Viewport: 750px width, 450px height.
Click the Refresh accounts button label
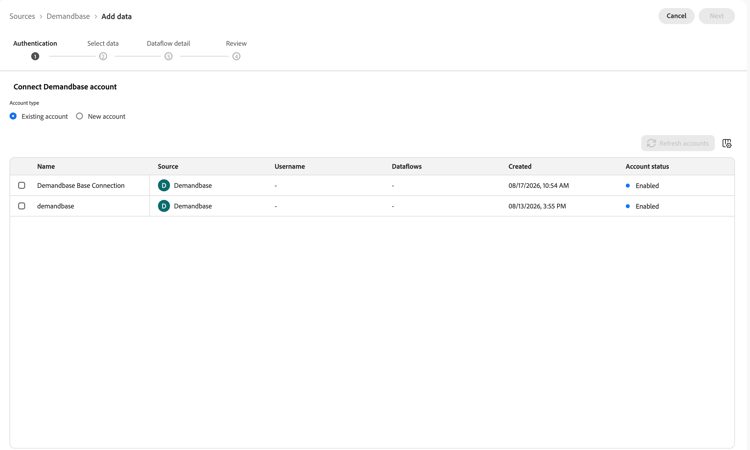[x=684, y=143]
